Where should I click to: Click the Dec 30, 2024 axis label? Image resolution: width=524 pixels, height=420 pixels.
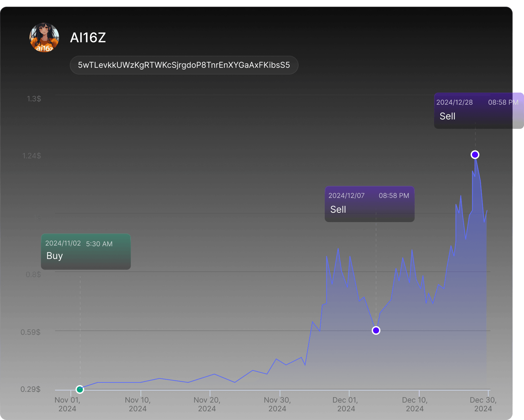(483, 404)
